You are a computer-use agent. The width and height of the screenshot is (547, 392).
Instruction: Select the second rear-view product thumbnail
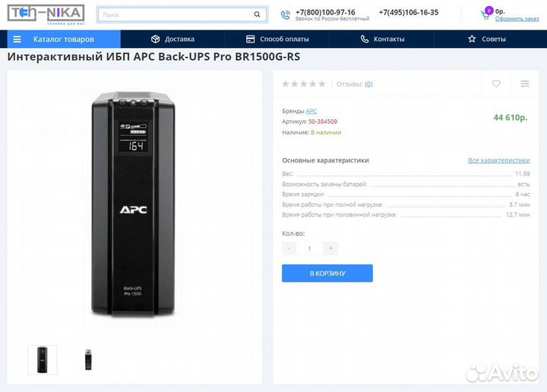[88, 360]
